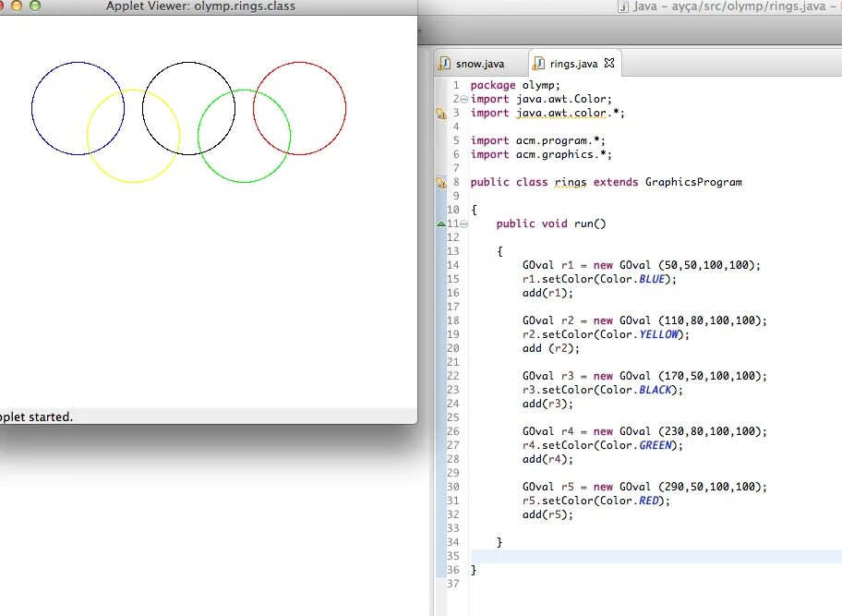Click line number 36 in the gutter
Image resolution: width=842 pixels, height=616 pixels.
(x=453, y=570)
